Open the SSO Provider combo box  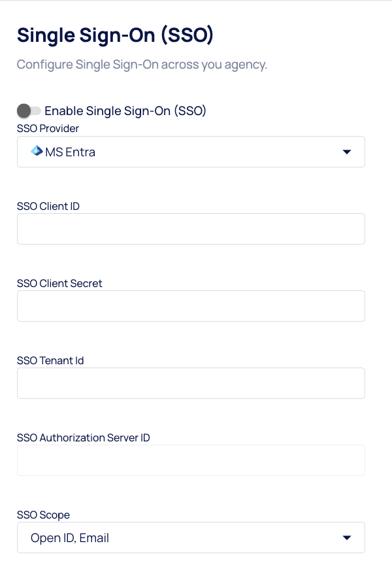[191, 152]
